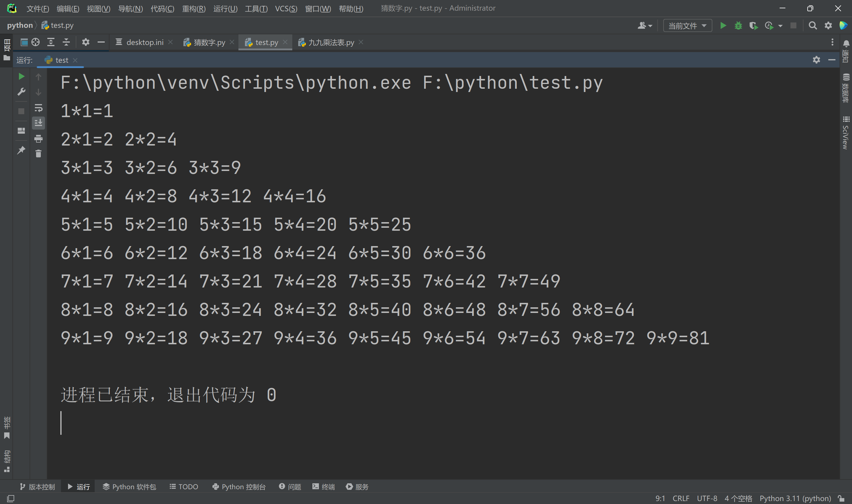Open the 重构(R) menu

pyautogui.click(x=193, y=9)
